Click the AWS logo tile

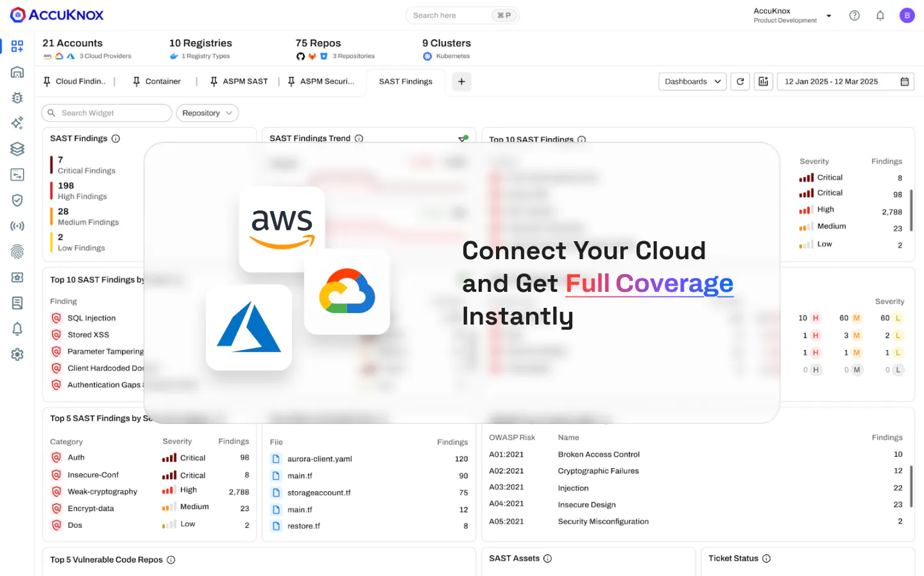tap(282, 229)
